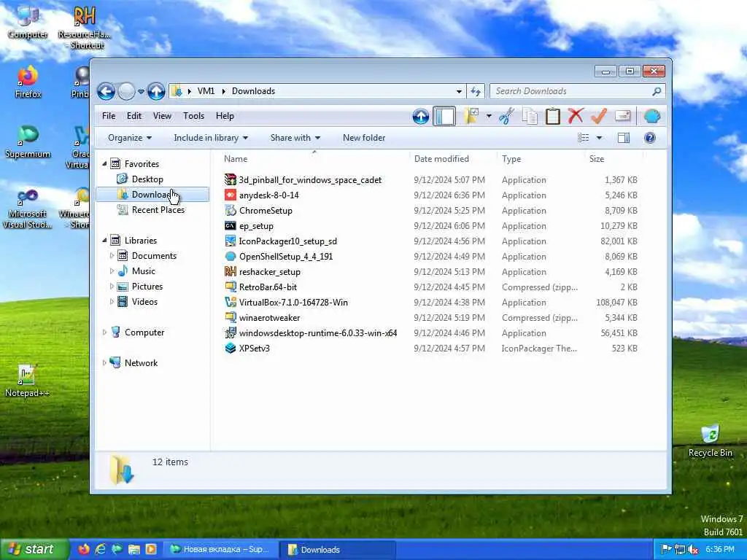Click the blue Up icon in the classic toolbar
Screen dimensions: 747x560
tap(421, 117)
